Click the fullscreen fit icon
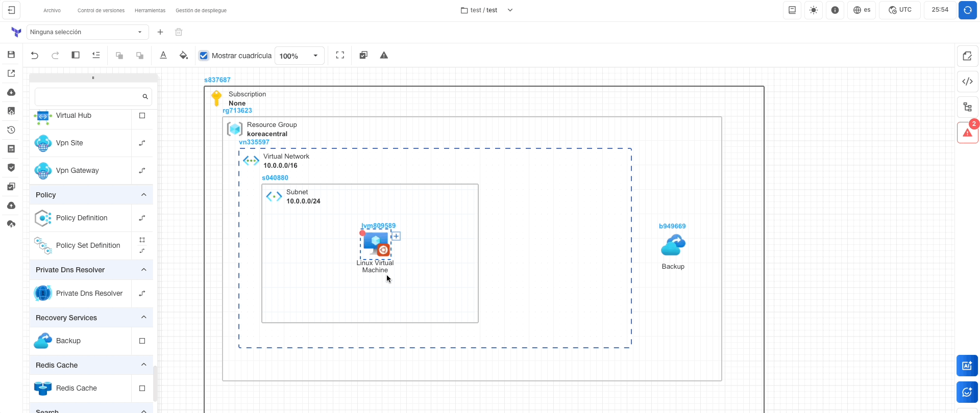Screen dimensions: 980x413 click(x=340, y=56)
